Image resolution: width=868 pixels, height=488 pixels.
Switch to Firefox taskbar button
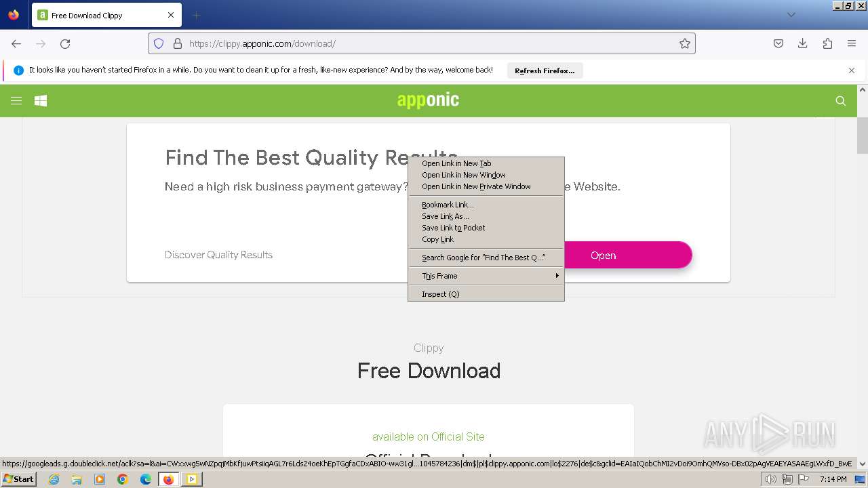pos(168,479)
